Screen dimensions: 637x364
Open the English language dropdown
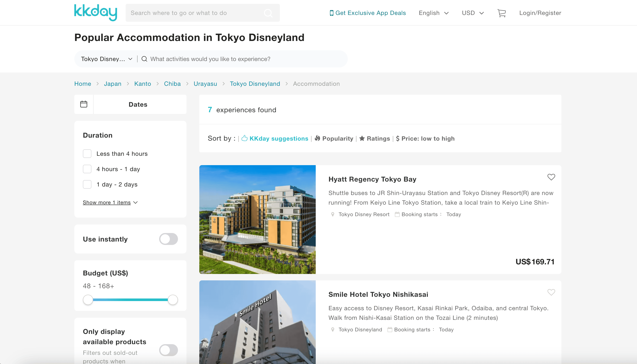click(x=433, y=13)
